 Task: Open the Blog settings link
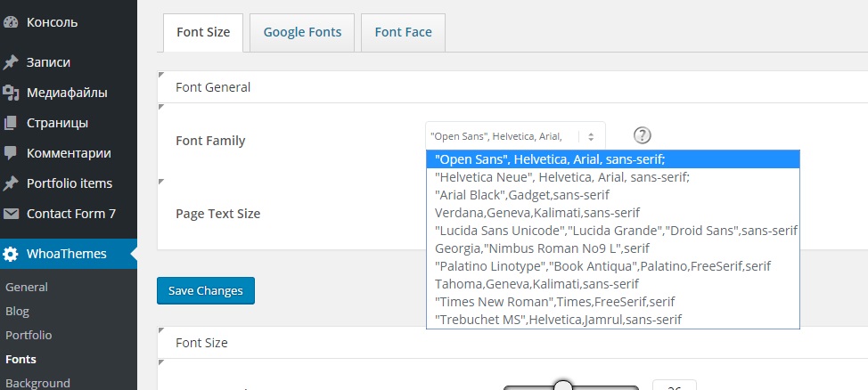tap(17, 312)
